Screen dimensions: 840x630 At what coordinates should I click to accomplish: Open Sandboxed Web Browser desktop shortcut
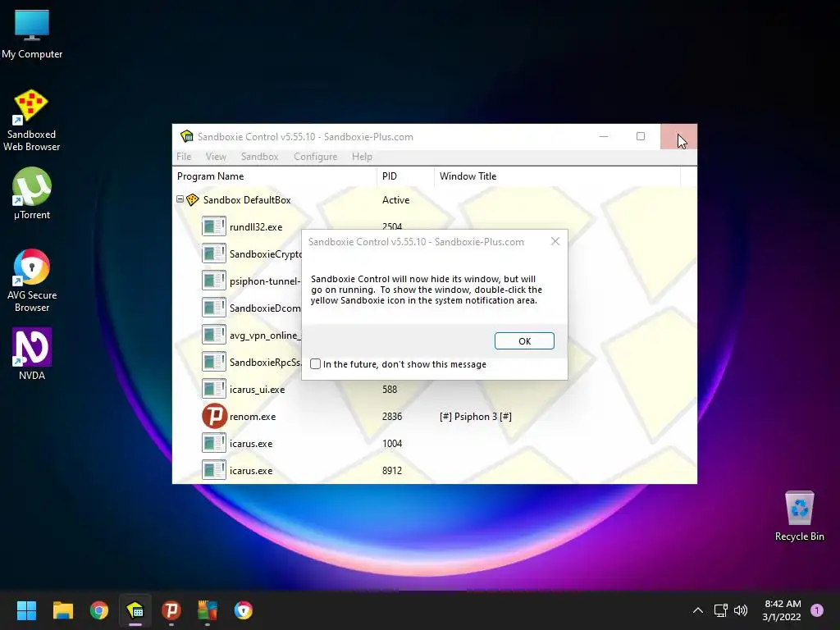[31, 120]
